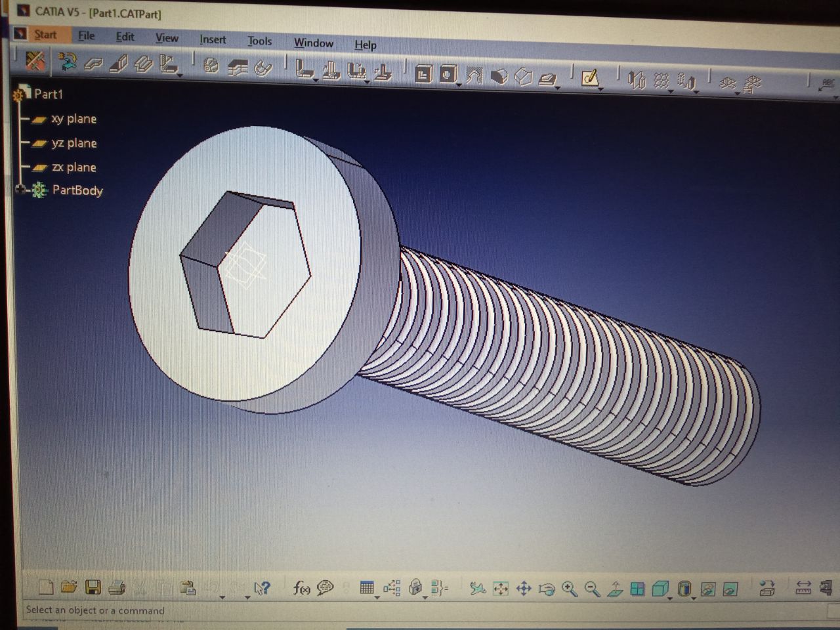Click the Comment speech bubble icon
The height and width of the screenshot is (630, 840).
tap(325, 588)
